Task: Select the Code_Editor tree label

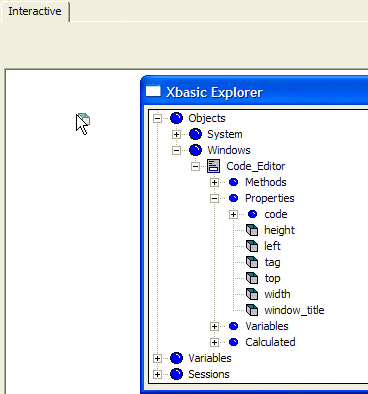Action: click(x=256, y=166)
